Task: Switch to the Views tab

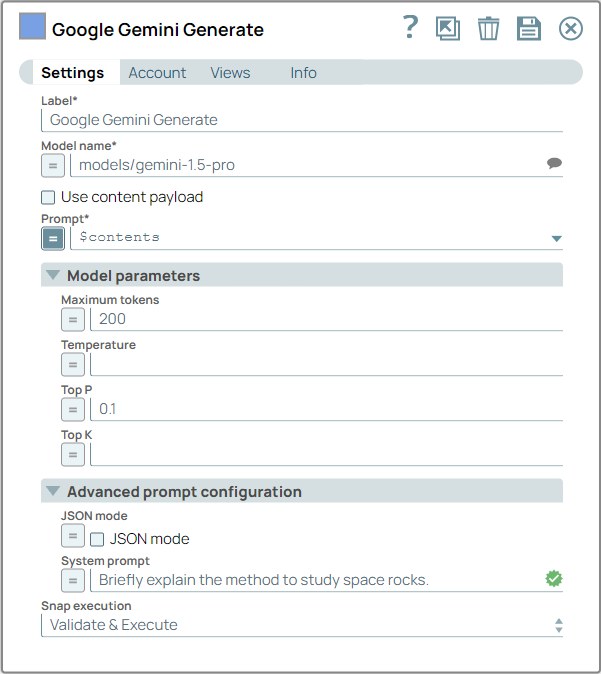Action: click(230, 73)
